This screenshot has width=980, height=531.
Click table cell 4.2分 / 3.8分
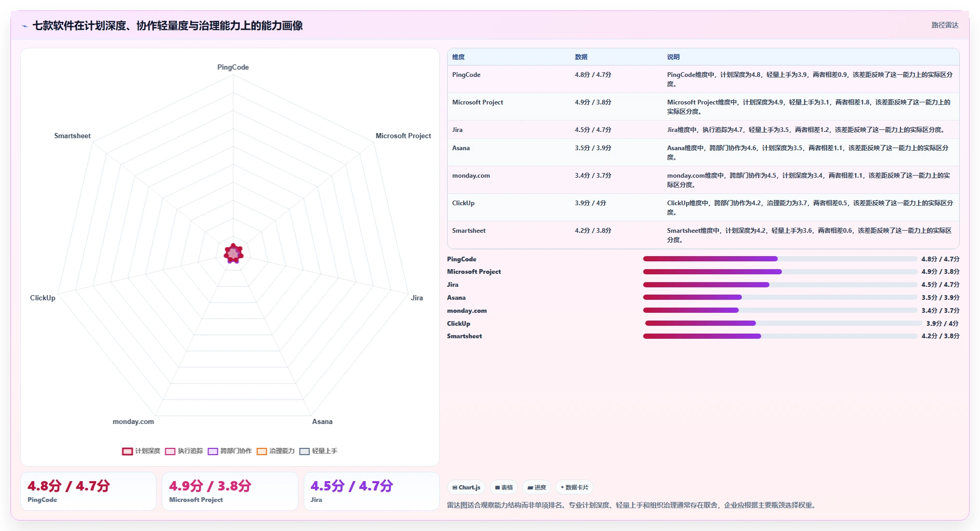(593, 231)
